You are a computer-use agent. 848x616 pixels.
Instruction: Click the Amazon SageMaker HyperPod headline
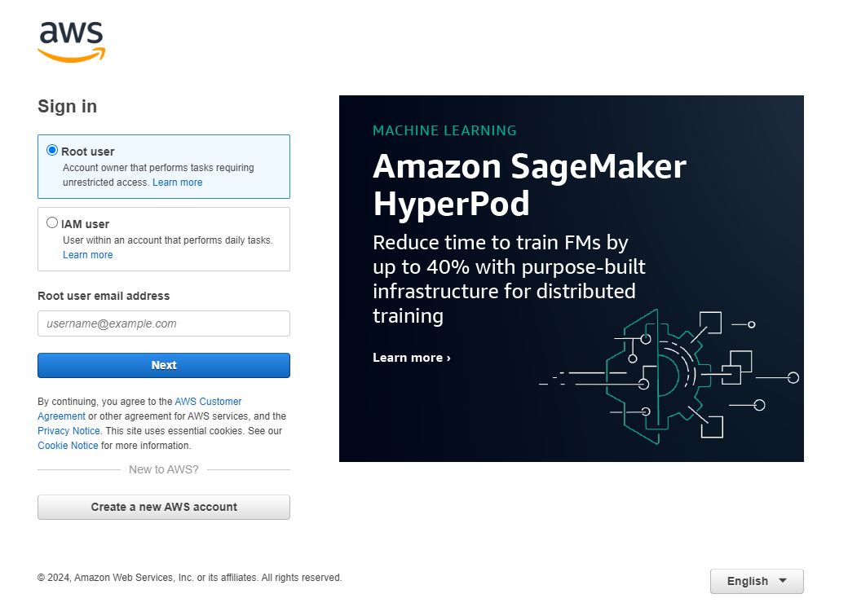tap(529, 185)
